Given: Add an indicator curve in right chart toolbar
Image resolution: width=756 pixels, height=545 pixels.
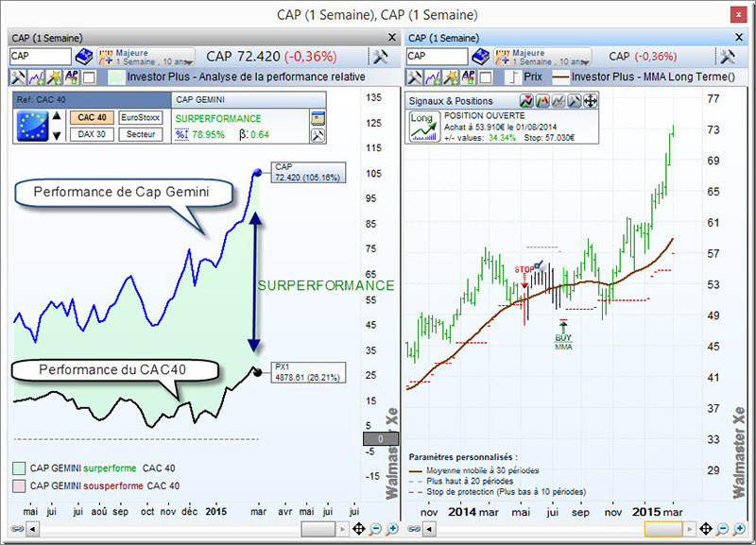Looking at the screenshot, I should pos(433,77).
